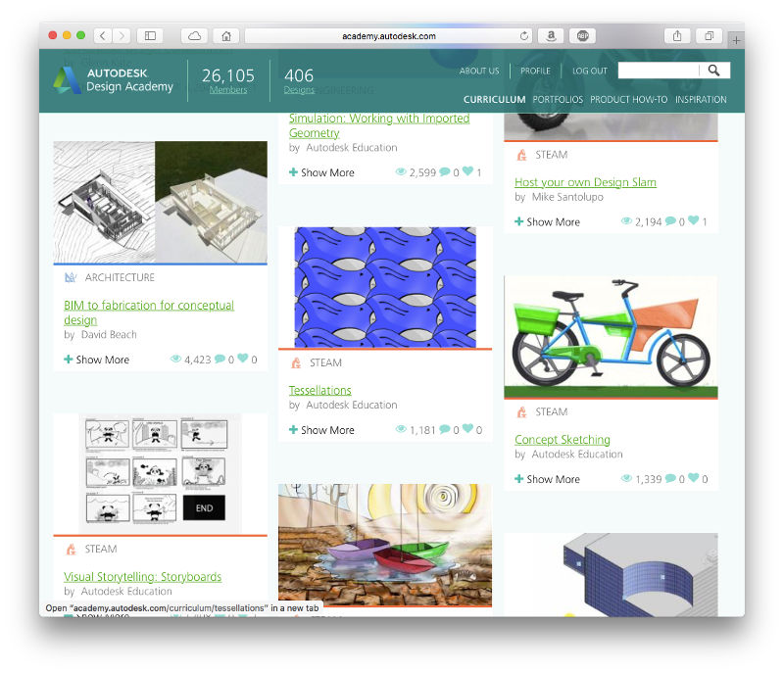Click the home icon in toolbar
Screen dimensions: 784x673
[226, 35]
